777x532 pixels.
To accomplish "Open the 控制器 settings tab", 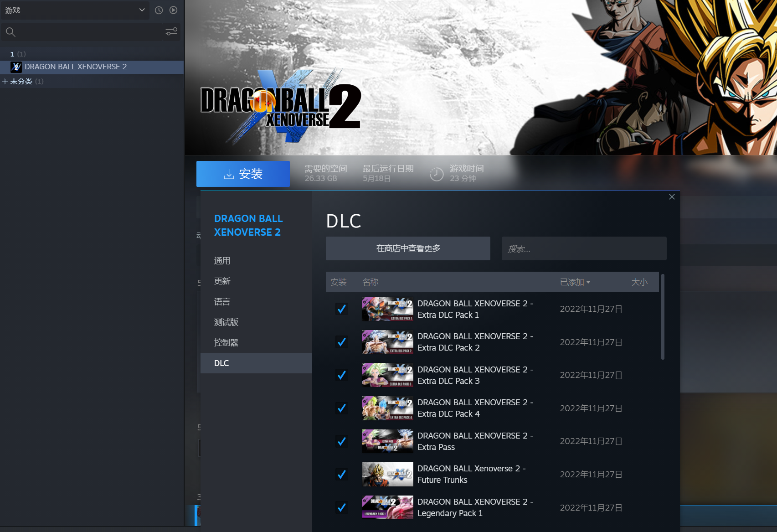I will tap(256, 343).
